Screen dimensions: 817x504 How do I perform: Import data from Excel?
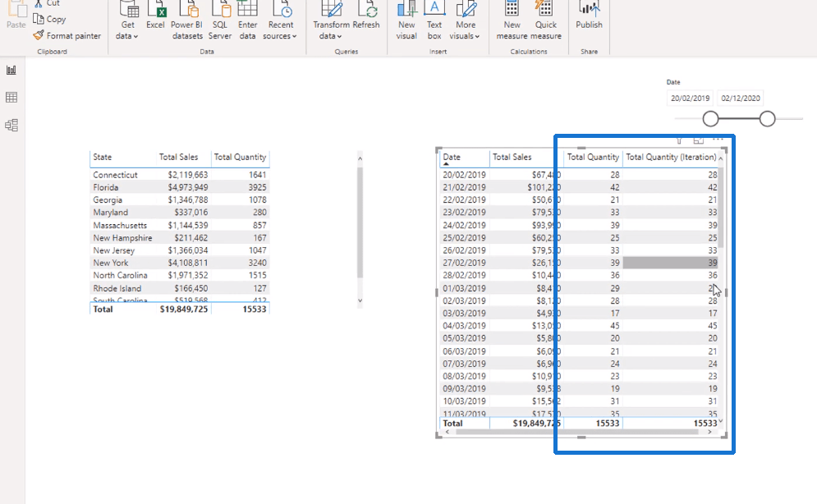click(155, 16)
